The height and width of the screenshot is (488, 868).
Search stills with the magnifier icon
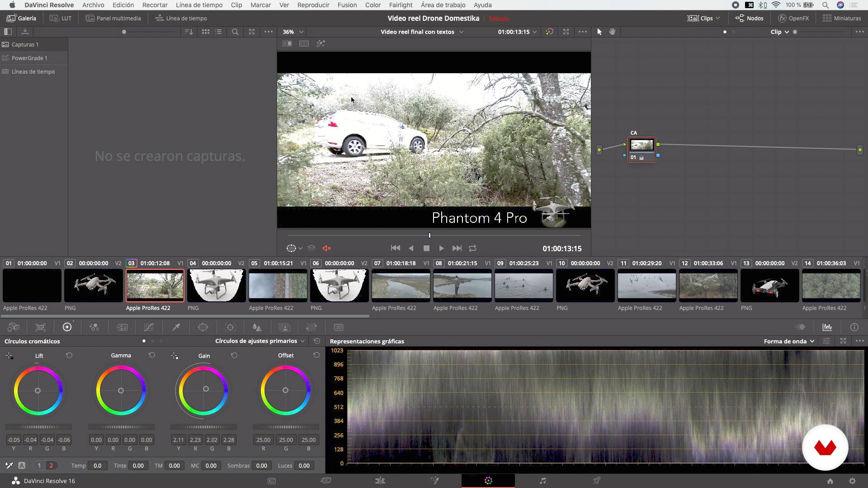[x=235, y=32]
